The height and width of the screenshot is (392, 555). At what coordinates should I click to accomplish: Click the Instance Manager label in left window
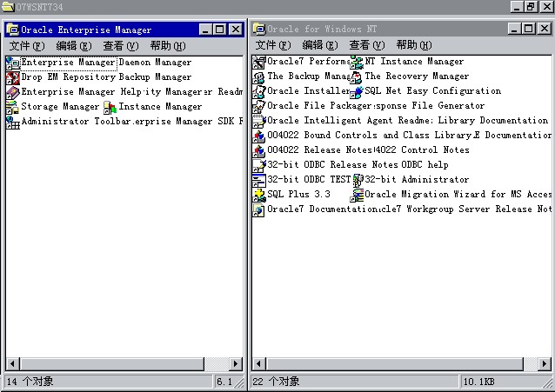click(x=160, y=107)
